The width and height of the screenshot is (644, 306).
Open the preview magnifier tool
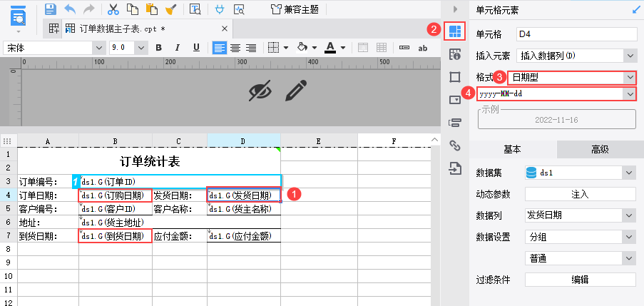pyautogui.click(x=239, y=9)
